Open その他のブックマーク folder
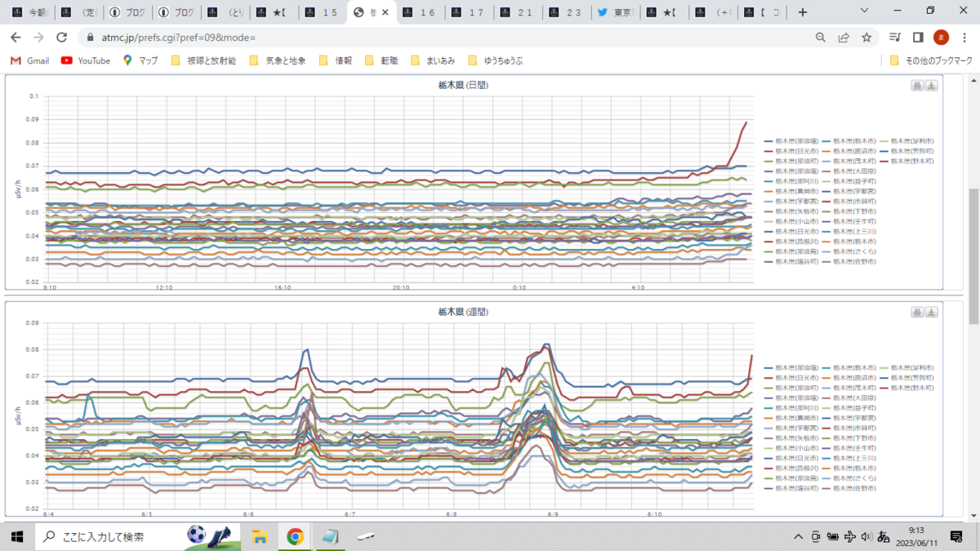The width and height of the screenshot is (980, 551). (931, 60)
